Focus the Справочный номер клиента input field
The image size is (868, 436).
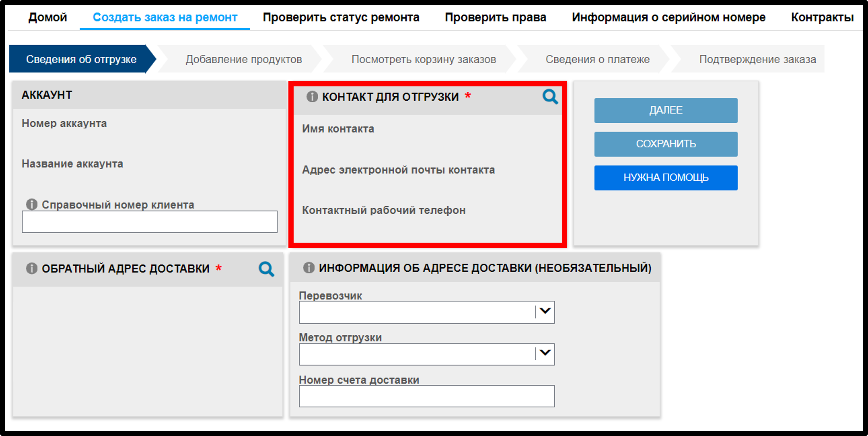click(150, 222)
